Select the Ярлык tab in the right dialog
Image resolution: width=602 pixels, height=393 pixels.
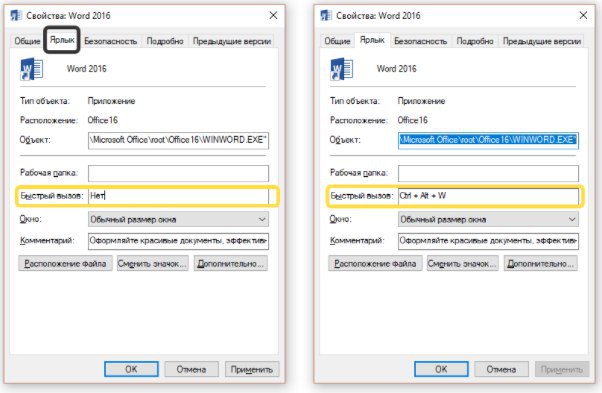point(372,40)
